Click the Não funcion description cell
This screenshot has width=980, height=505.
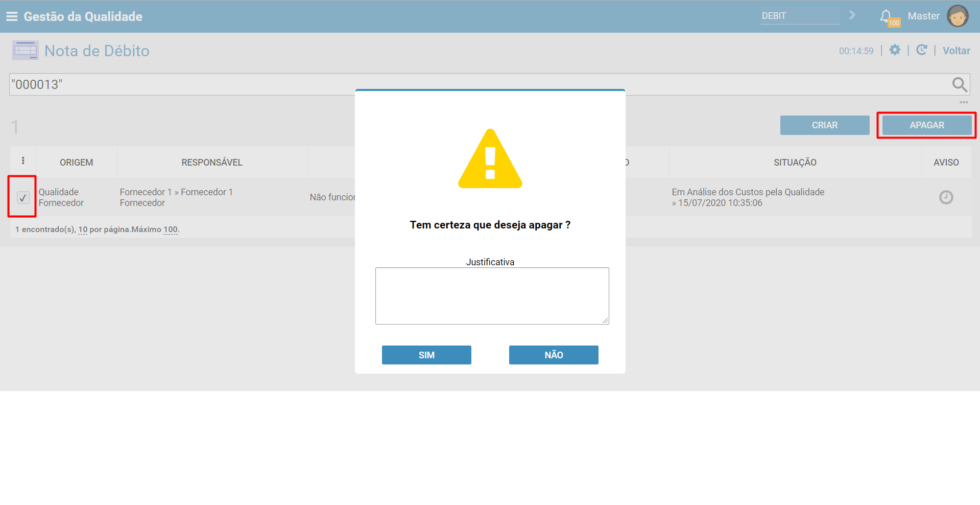332,197
